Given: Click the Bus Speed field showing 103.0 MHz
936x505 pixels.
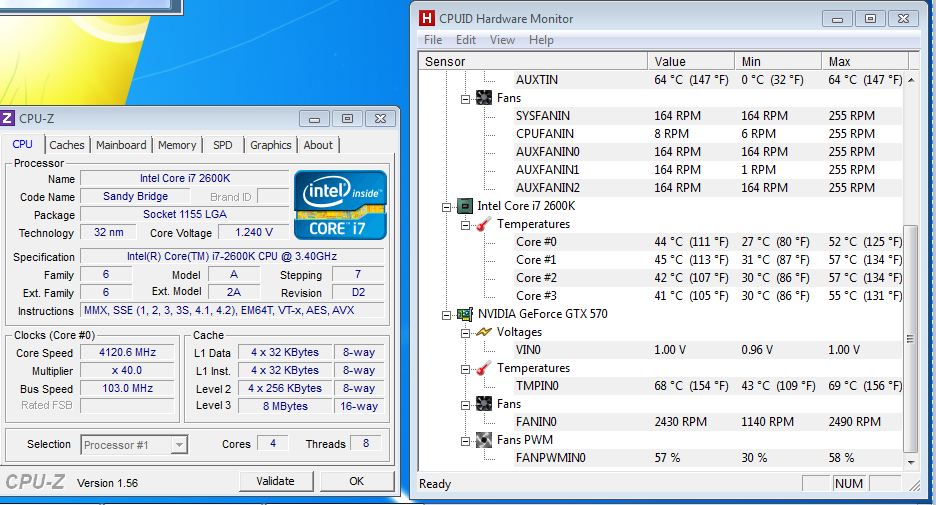Looking at the screenshot, I should pyautogui.click(x=127, y=389).
